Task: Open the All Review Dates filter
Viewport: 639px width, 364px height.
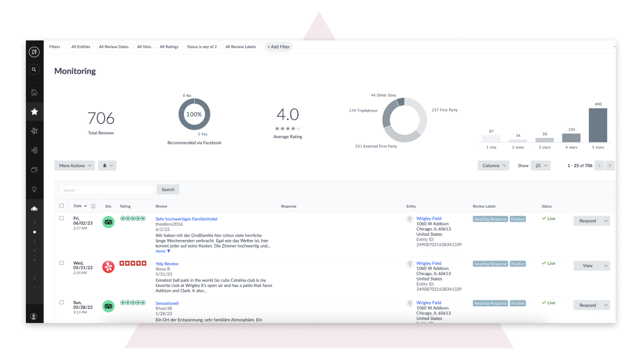Action: (113, 46)
